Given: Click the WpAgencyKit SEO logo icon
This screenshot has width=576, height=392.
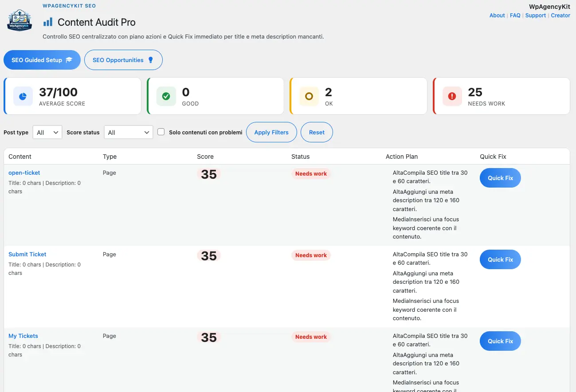Looking at the screenshot, I should (x=20, y=20).
